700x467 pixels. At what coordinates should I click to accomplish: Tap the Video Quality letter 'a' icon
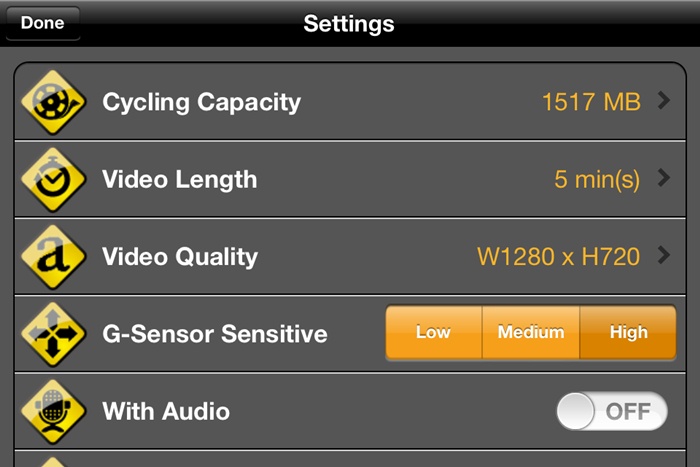tap(53, 257)
